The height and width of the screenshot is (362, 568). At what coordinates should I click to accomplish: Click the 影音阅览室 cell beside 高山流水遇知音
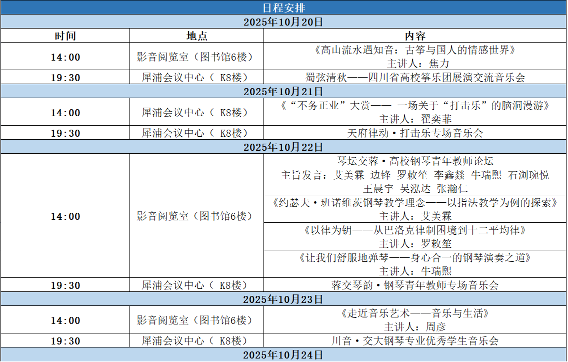point(196,57)
